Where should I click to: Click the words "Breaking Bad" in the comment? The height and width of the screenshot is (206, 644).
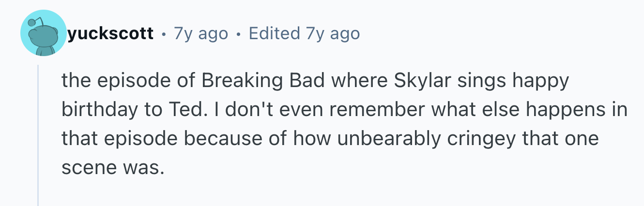[x=263, y=80]
